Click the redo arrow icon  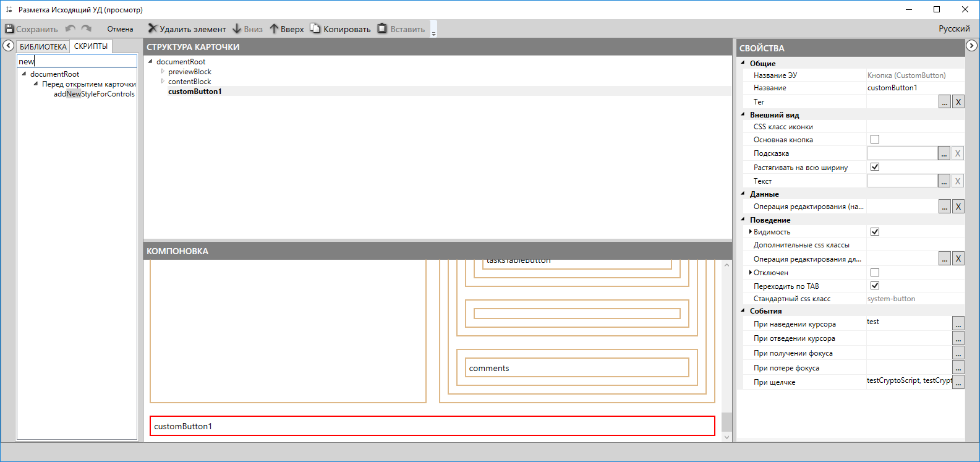(x=87, y=28)
